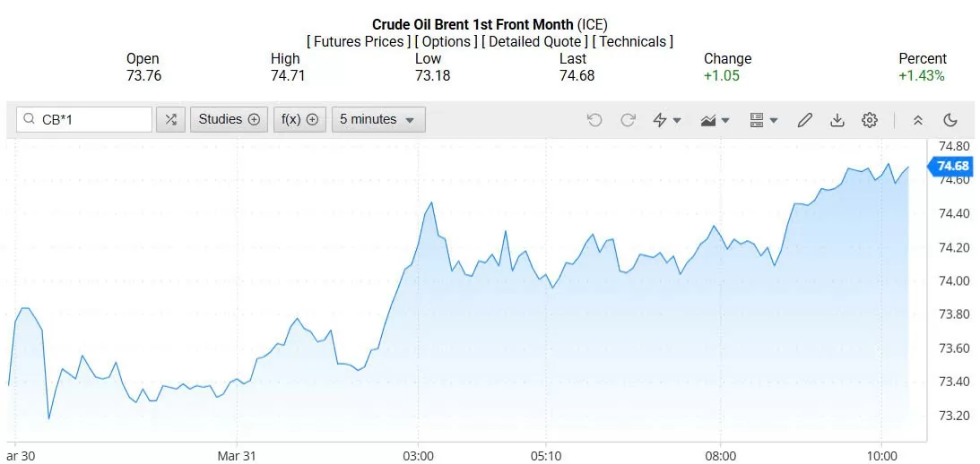The width and height of the screenshot is (980, 464).
Task: Collapse the toolbar with double chevron
Action: [917, 120]
